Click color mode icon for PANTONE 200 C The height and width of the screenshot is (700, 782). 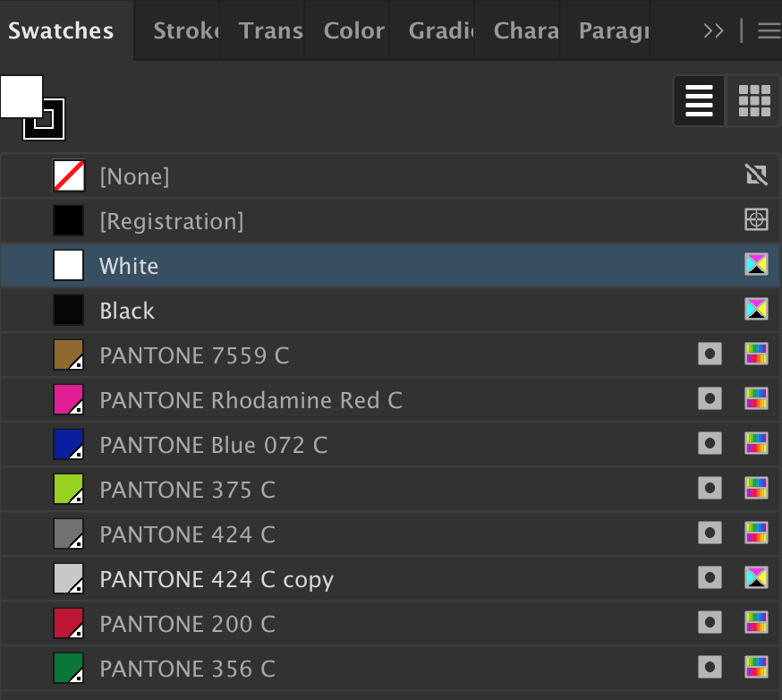[x=756, y=624]
